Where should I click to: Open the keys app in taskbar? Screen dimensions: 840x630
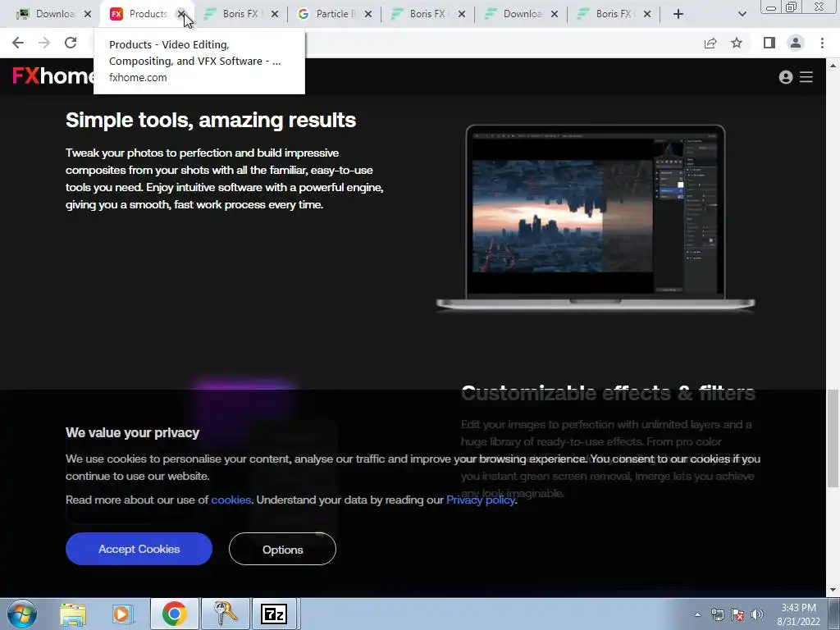point(226,614)
